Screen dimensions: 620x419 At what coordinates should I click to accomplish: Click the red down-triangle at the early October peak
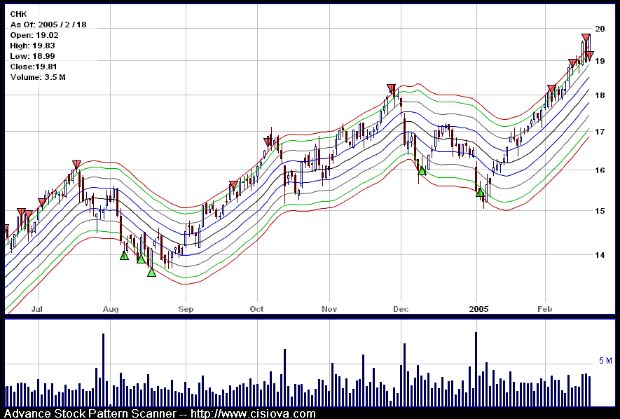(x=268, y=142)
